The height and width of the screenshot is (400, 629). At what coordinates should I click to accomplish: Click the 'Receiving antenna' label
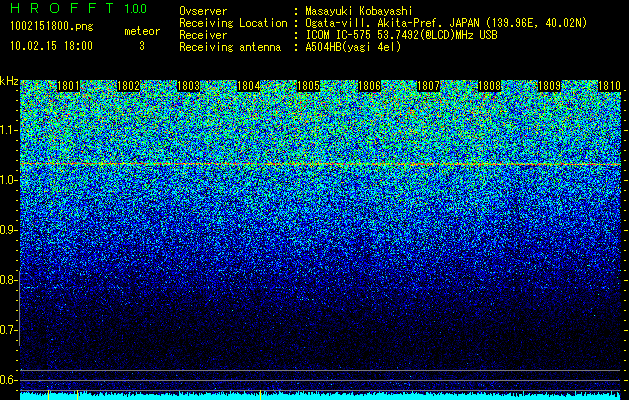point(230,47)
